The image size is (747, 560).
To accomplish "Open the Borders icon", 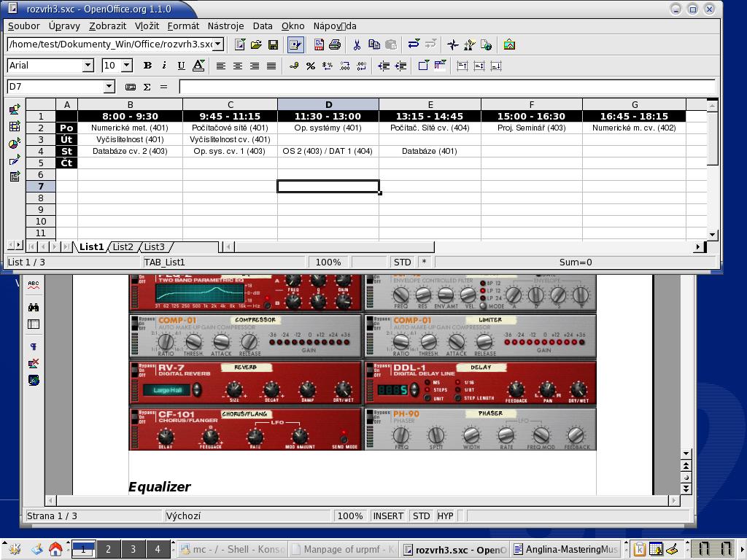I will tap(423, 66).
